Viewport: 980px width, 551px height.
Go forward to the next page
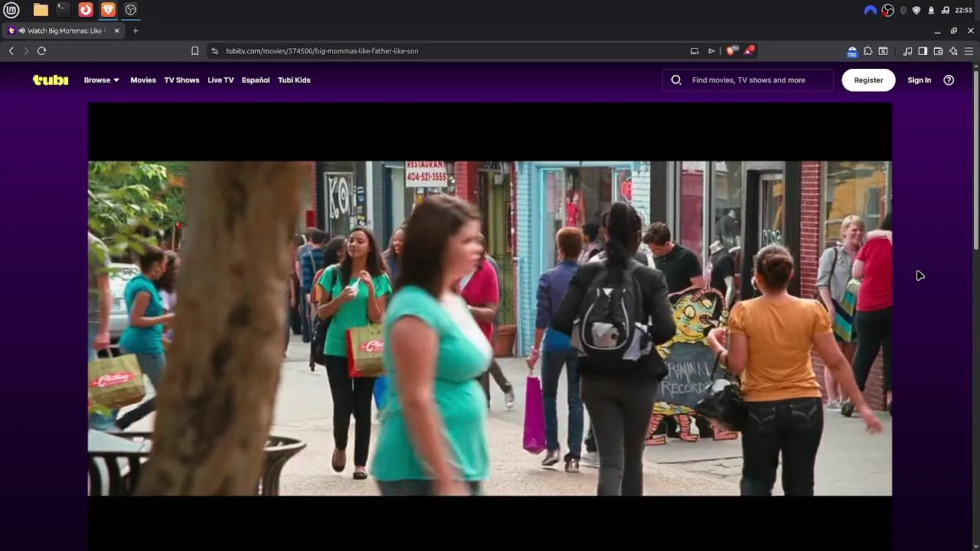26,51
